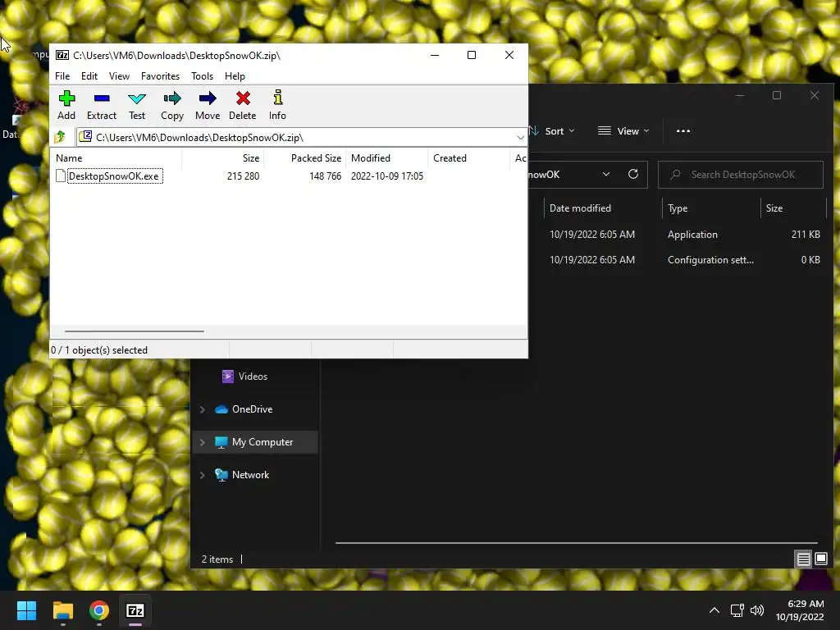Select the Copy toolbar icon in 7-Zip
The height and width of the screenshot is (630, 840).
(x=172, y=105)
